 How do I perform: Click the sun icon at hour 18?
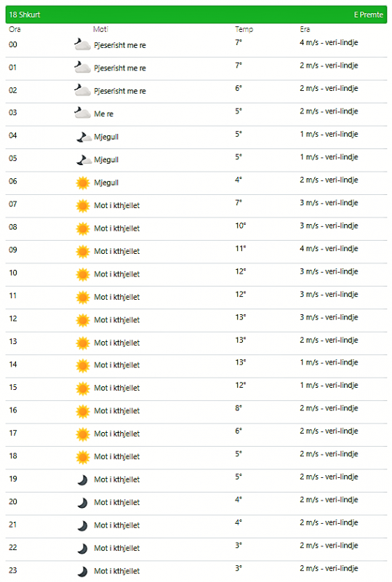point(83,458)
